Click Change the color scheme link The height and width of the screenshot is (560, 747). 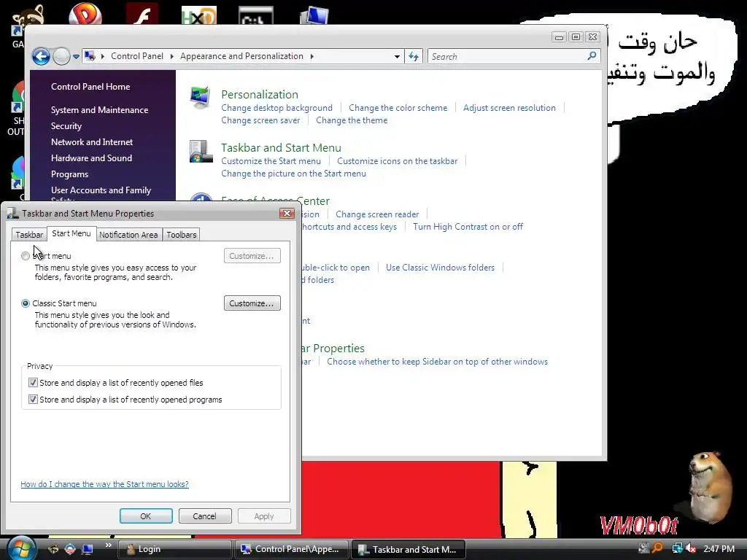[398, 108]
